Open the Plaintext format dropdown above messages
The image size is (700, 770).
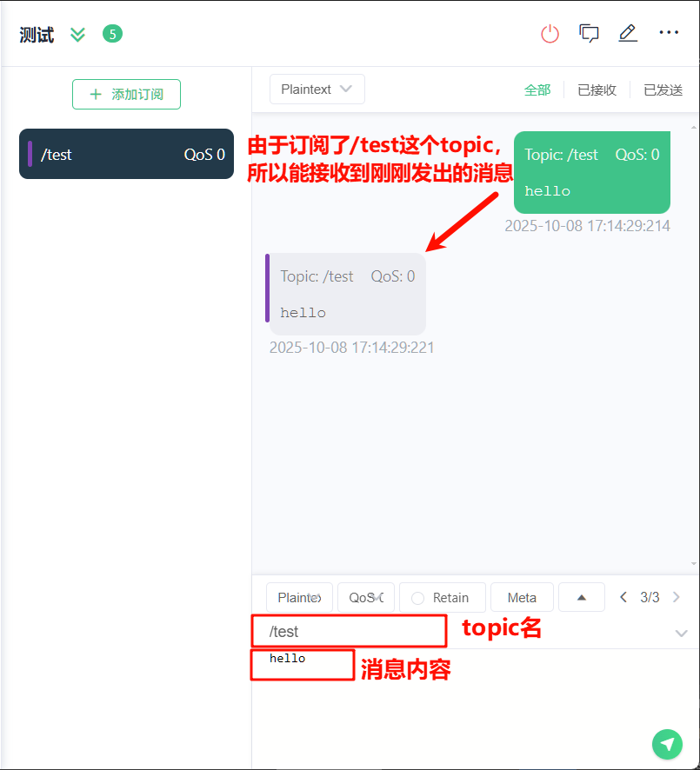[x=317, y=90]
